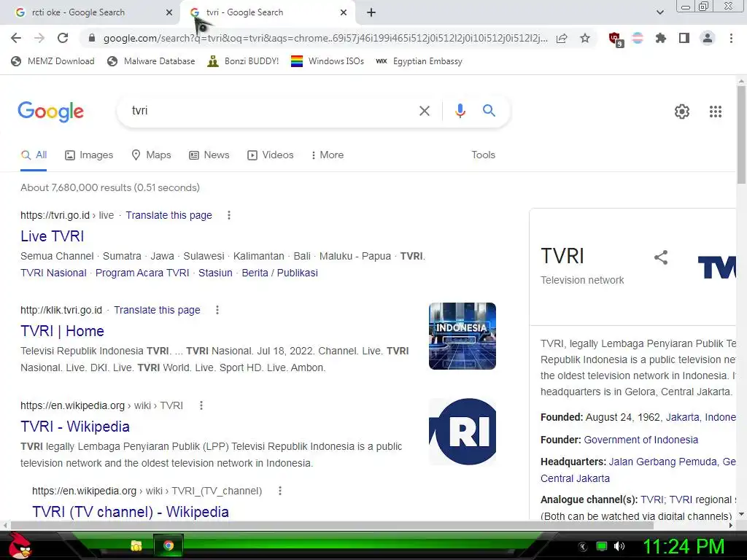Image resolution: width=747 pixels, height=560 pixels.
Task: Click the INDONESIA studio result thumbnail
Action: [462, 336]
